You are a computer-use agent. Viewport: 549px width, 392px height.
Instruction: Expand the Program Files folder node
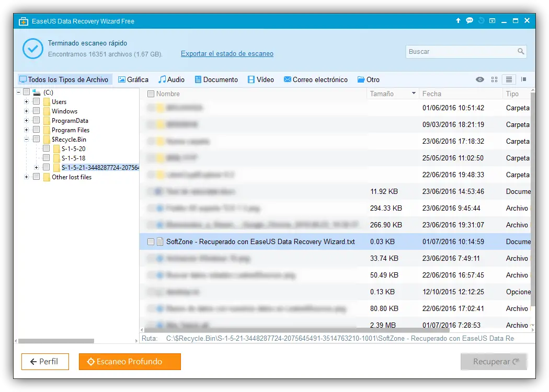(26, 130)
